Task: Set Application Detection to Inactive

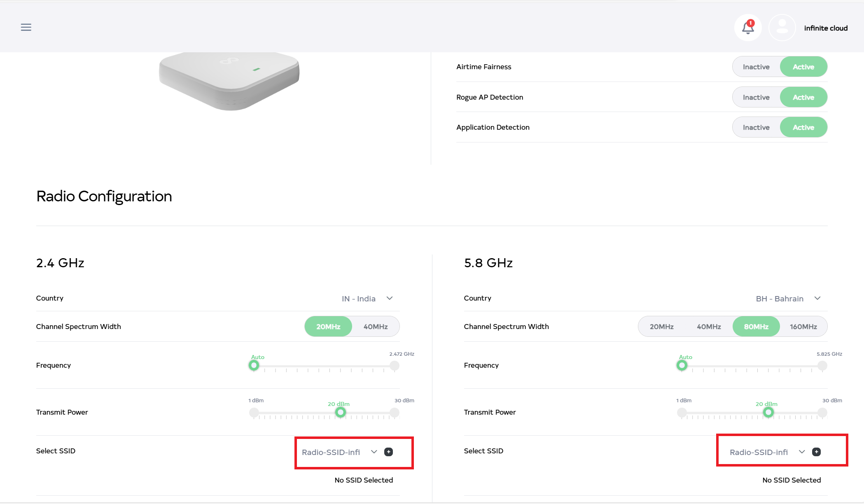Action: (756, 127)
